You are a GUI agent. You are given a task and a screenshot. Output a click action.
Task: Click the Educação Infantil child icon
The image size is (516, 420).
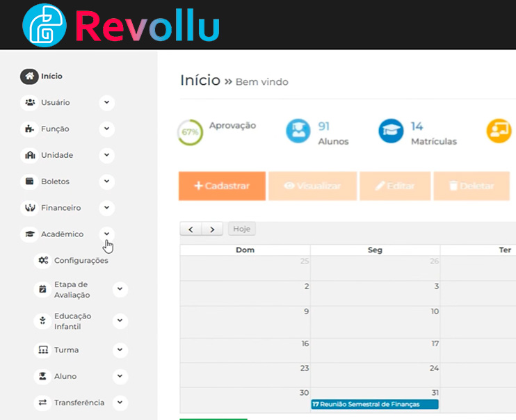click(x=43, y=321)
